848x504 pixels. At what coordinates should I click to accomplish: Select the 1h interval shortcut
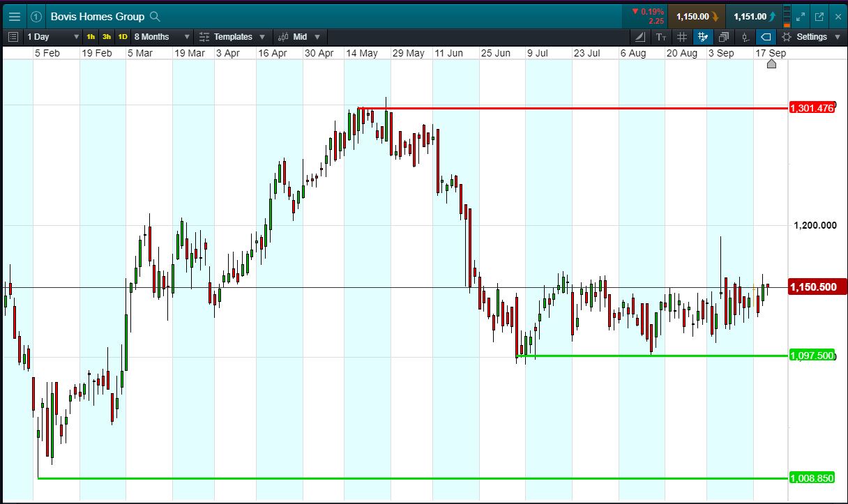[91, 37]
